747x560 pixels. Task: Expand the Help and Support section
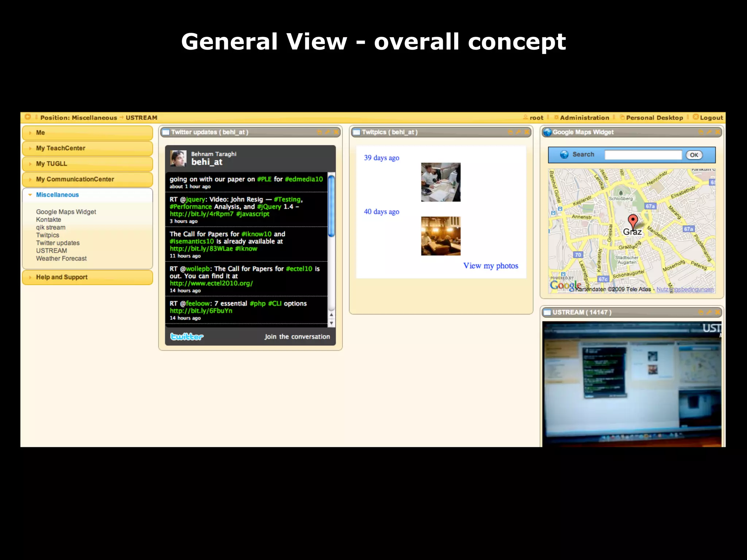(x=87, y=277)
